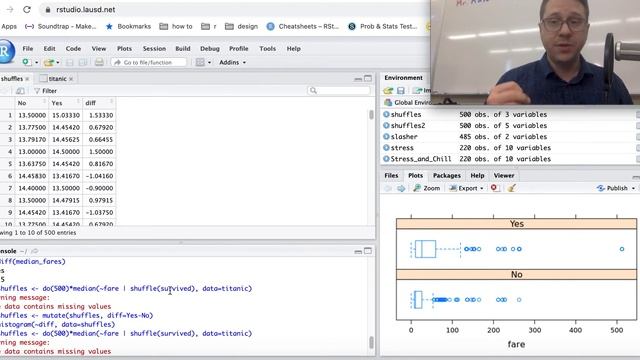Image resolution: width=640 pixels, height=360 pixels.
Task: Open the Plots menu
Action: pyautogui.click(x=124, y=49)
